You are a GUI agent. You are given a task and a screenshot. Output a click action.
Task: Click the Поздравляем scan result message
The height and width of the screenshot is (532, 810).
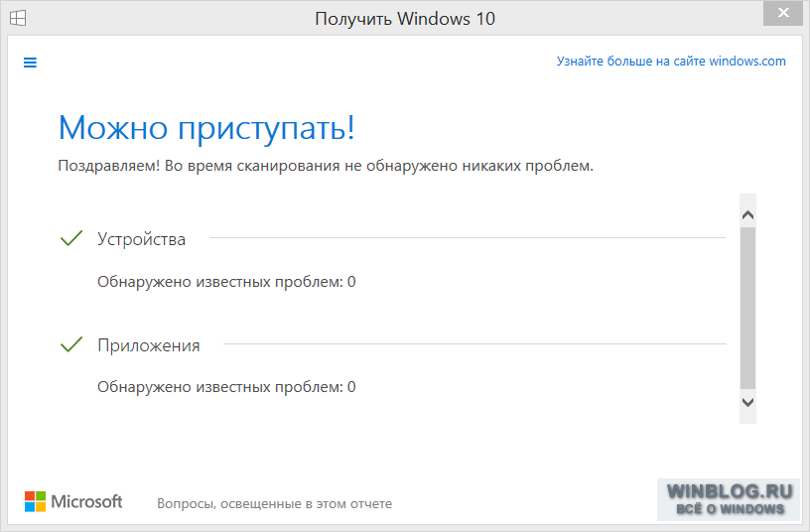tap(326, 166)
